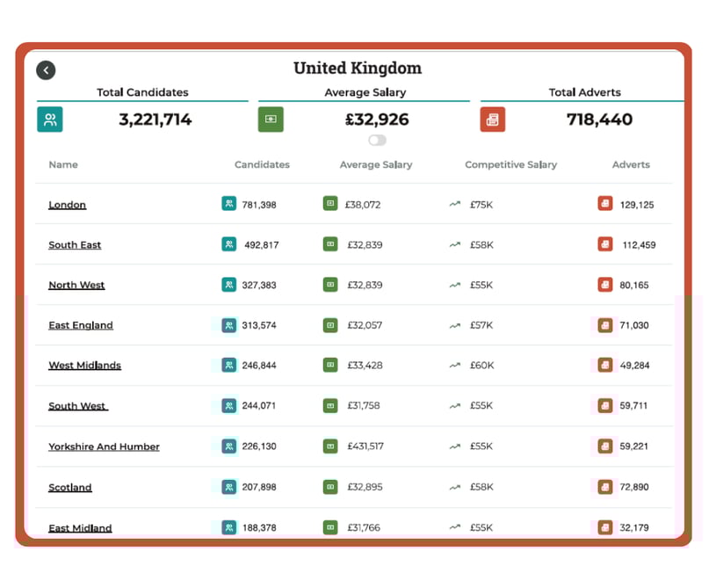Open the East Midland region details
The width and height of the screenshot is (709, 588).
coord(79,527)
